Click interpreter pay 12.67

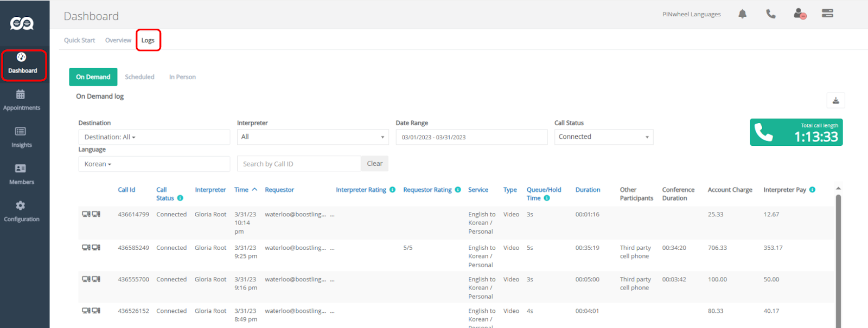pos(771,214)
